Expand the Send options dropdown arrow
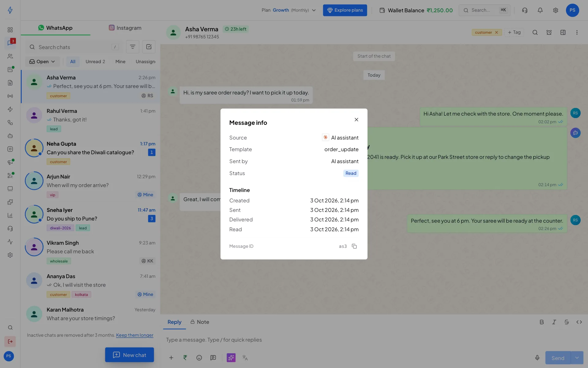The width and height of the screenshot is (588, 368). (577, 358)
